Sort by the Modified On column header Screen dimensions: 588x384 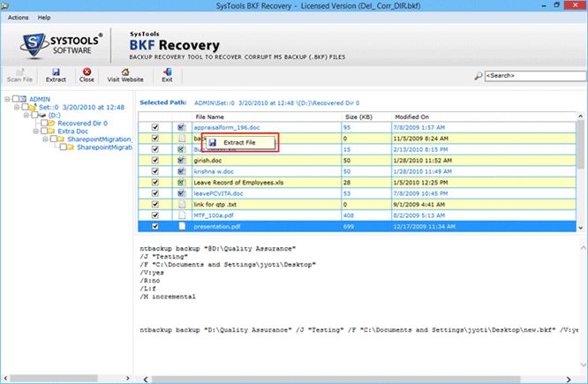411,117
